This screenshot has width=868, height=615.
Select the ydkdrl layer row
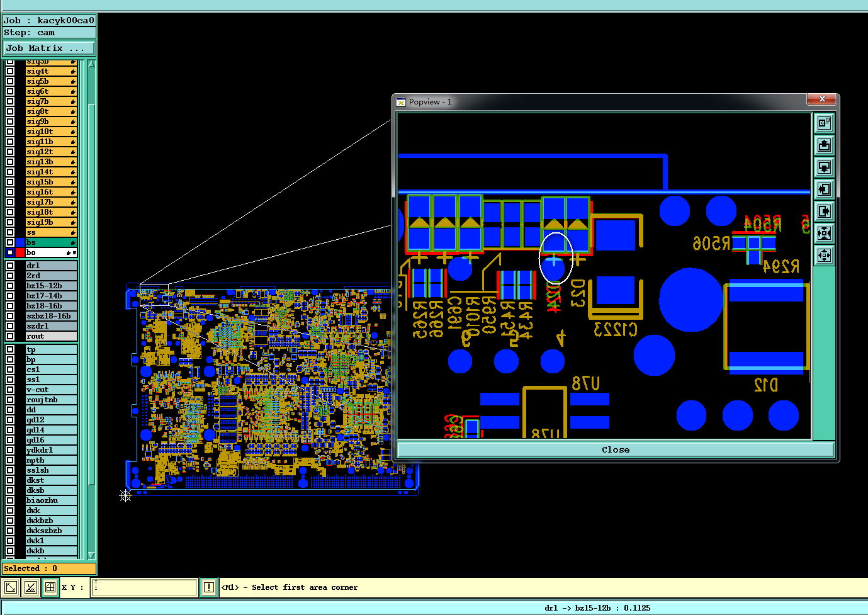51,450
